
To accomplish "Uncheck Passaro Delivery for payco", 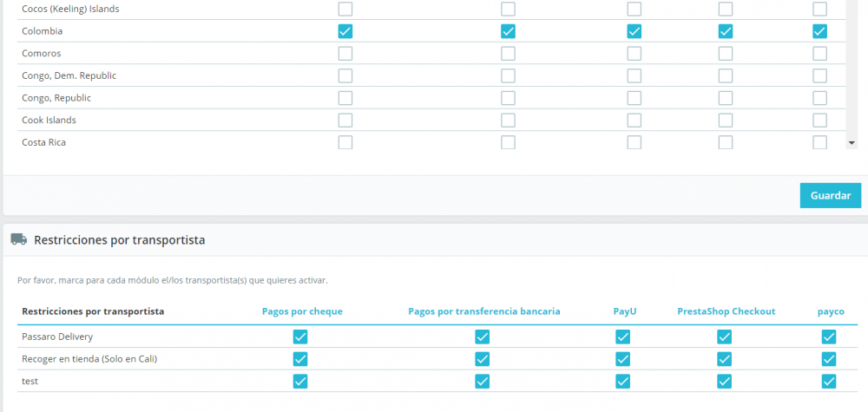I will pyautogui.click(x=829, y=337).
